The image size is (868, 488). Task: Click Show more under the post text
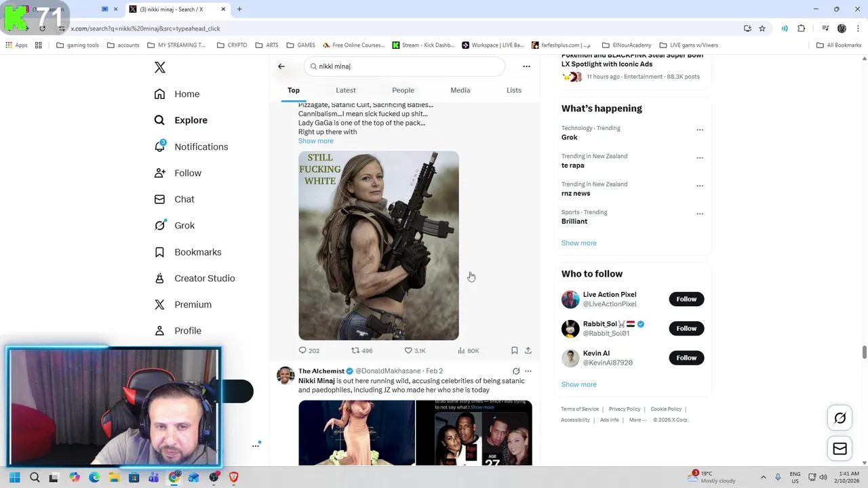[316, 141]
